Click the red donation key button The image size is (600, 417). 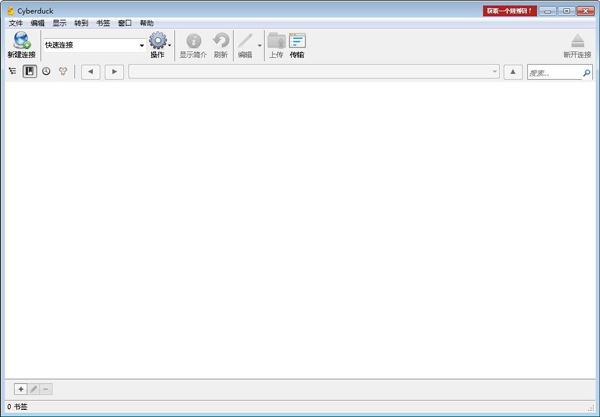tap(510, 11)
